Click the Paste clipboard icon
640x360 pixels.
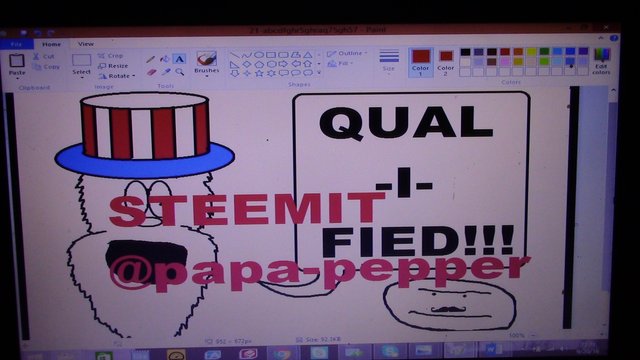(17, 60)
